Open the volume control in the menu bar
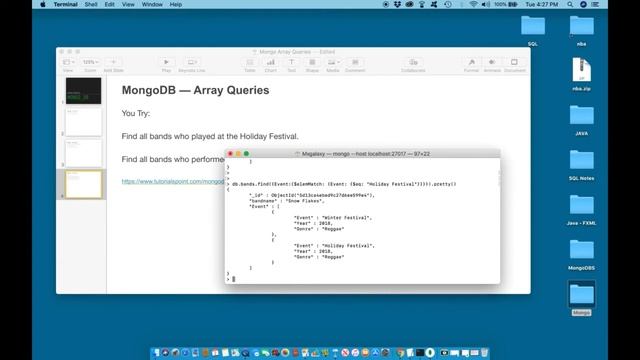Viewport: 640px width, 360px height. 485,4
